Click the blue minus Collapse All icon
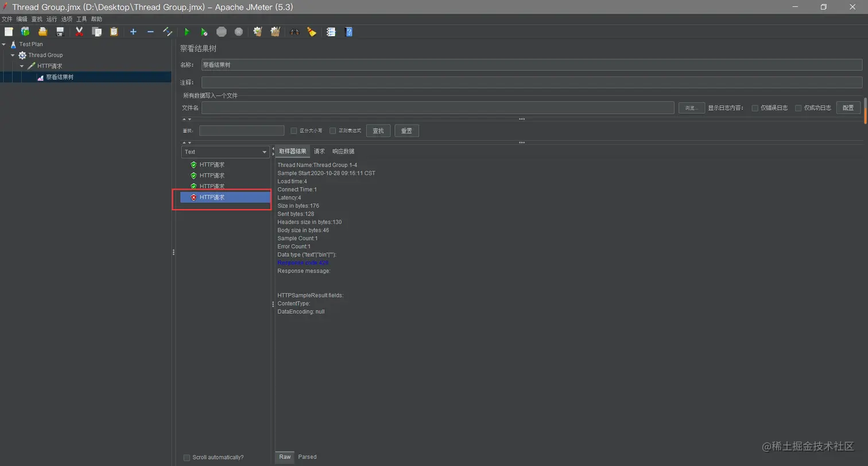Image resolution: width=868 pixels, height=466 pixels. (x=150, y=32)
